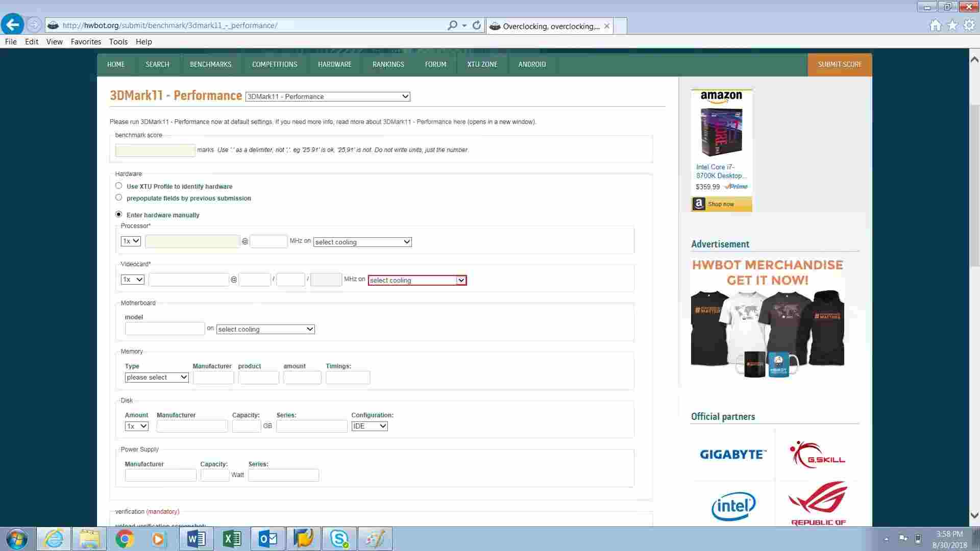Open Microsoft Word from taskbar

(x=197, y=539)
